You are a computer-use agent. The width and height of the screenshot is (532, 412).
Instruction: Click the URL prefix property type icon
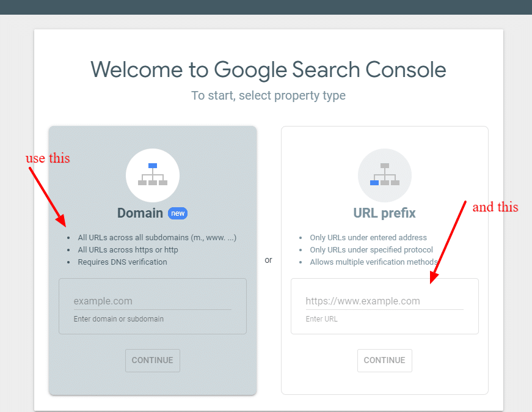385,175
